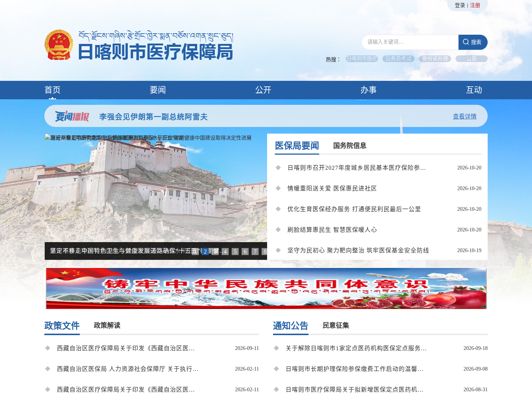Open headline 李强会见伊朗第一副总统阿雷夫
The height and width of the screenshot is (406, 532).
153,117
